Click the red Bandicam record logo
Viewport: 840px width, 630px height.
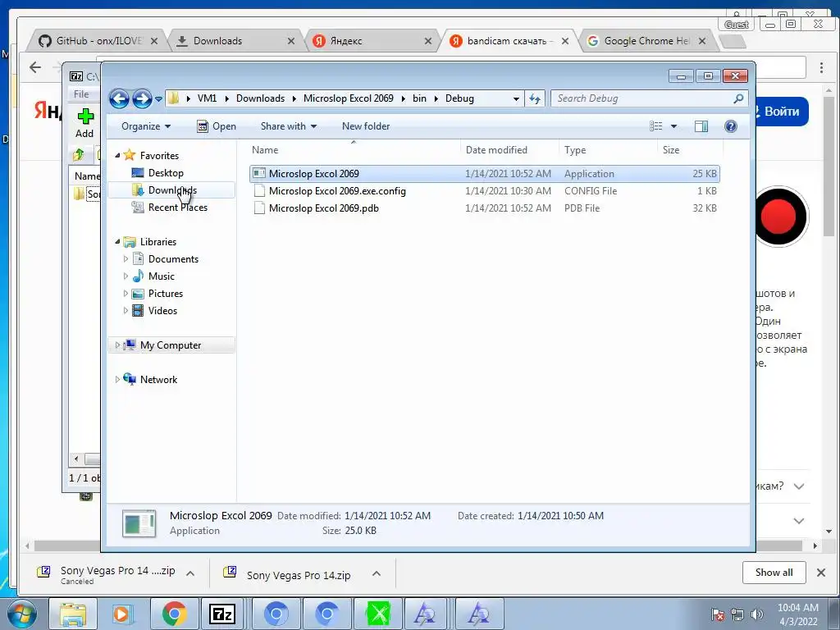(x=779, y=216)
